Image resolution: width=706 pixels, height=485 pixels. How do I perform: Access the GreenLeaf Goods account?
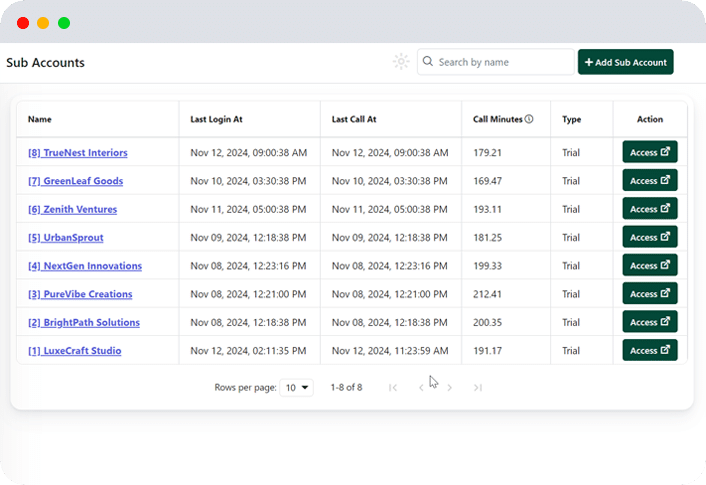coord(650,181)
